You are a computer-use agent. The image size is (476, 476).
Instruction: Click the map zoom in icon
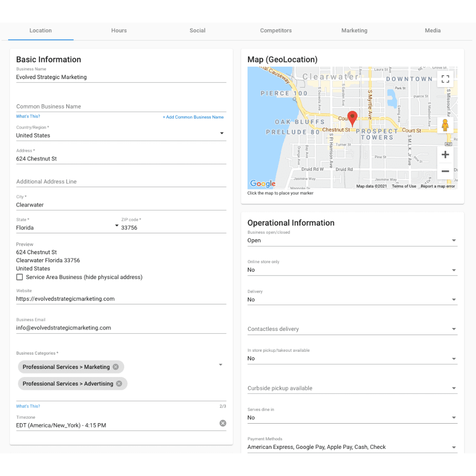click(445, 154)
